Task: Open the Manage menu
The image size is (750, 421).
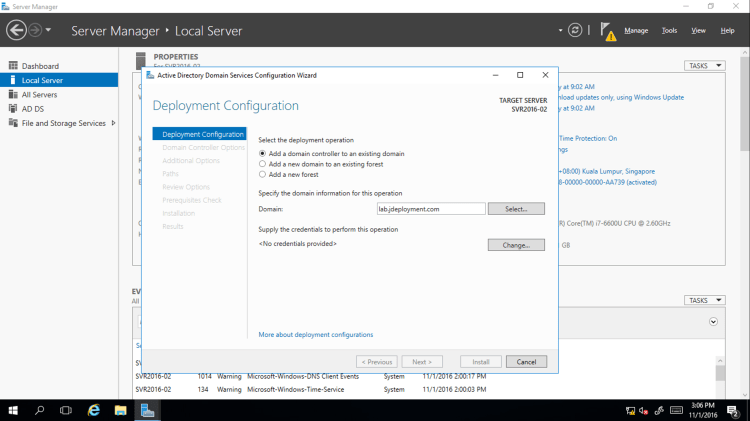Action: [636, 31]
